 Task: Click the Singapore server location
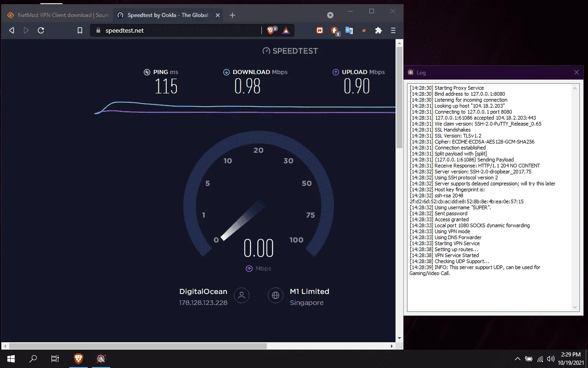coord(307,303)
